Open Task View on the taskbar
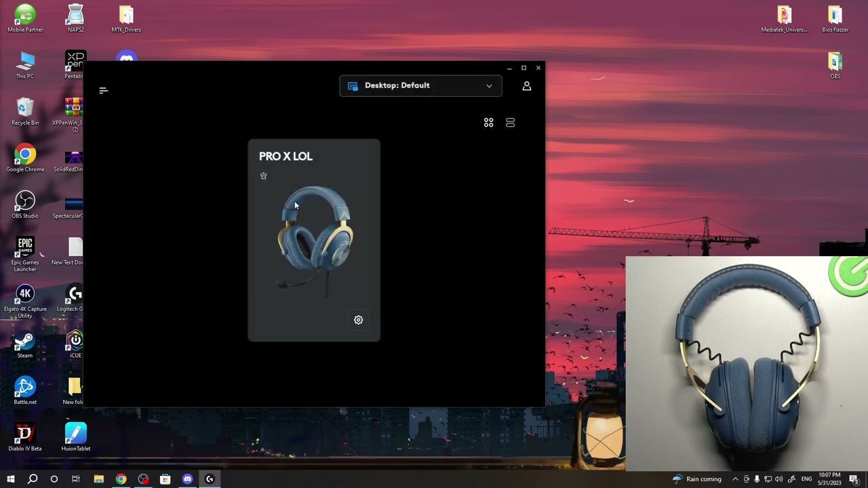Screen dimensions: 868x488 point(76,479)
